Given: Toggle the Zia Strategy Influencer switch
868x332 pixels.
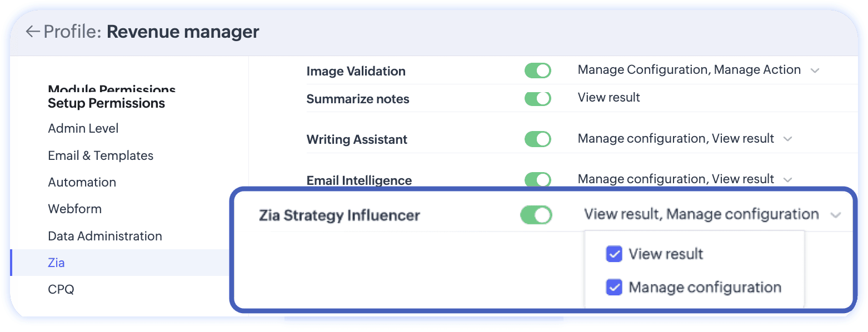Looking at the screenshot, I should coord(536,215).
